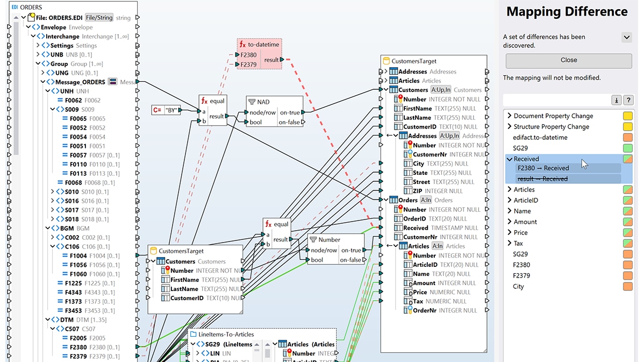
Task: Collapse the C507 node
Action: [x=53, y=329]
